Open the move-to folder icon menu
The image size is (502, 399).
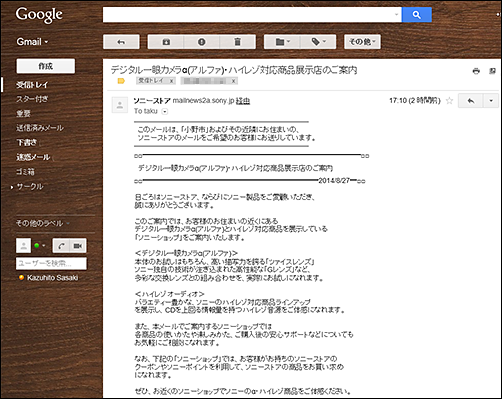pos(282,42)
